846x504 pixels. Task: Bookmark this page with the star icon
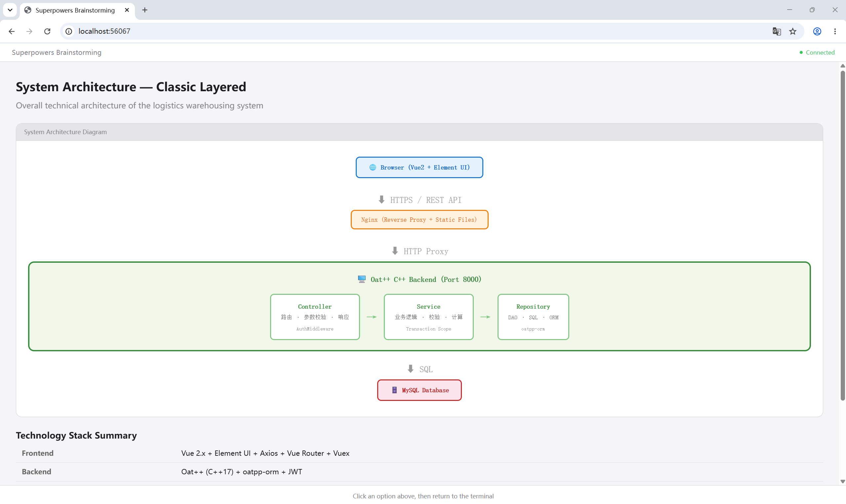click(793, 31)
